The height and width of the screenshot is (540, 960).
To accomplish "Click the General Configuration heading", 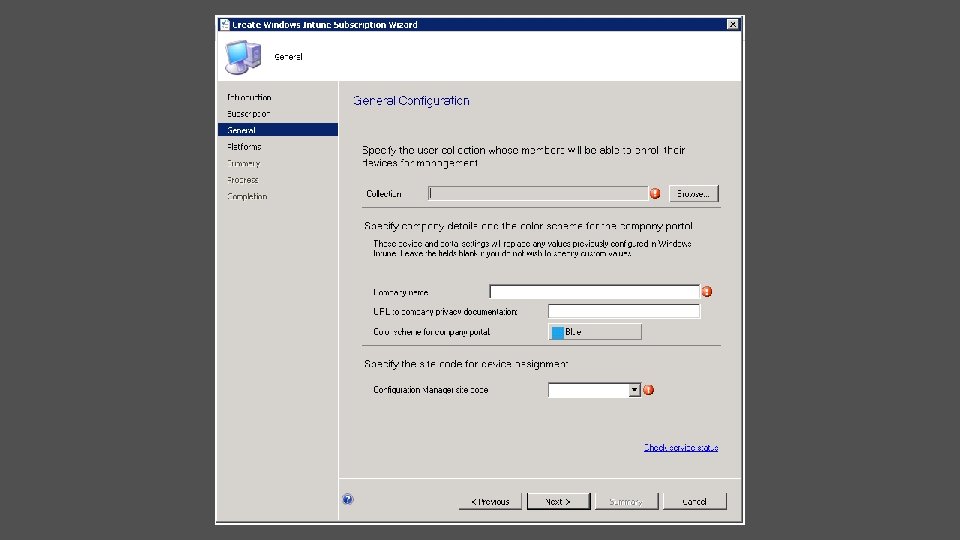I will click(411, 100).
